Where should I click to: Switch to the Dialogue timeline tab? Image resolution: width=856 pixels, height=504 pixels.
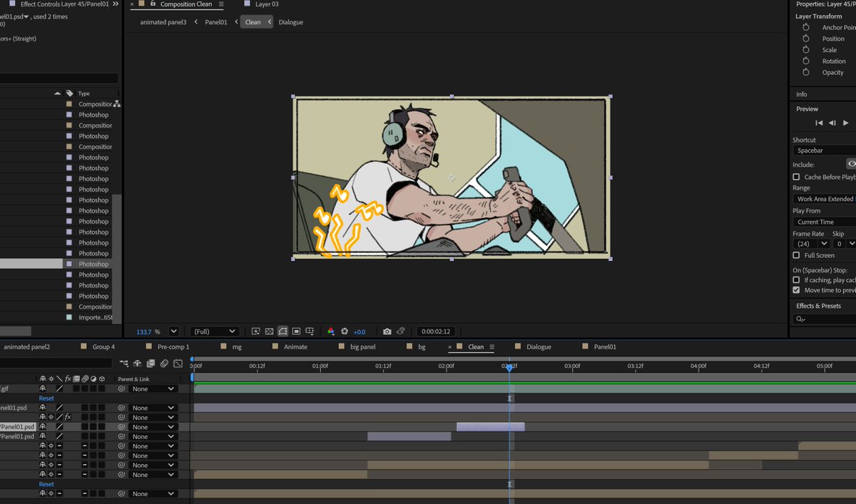pos(539,347)
